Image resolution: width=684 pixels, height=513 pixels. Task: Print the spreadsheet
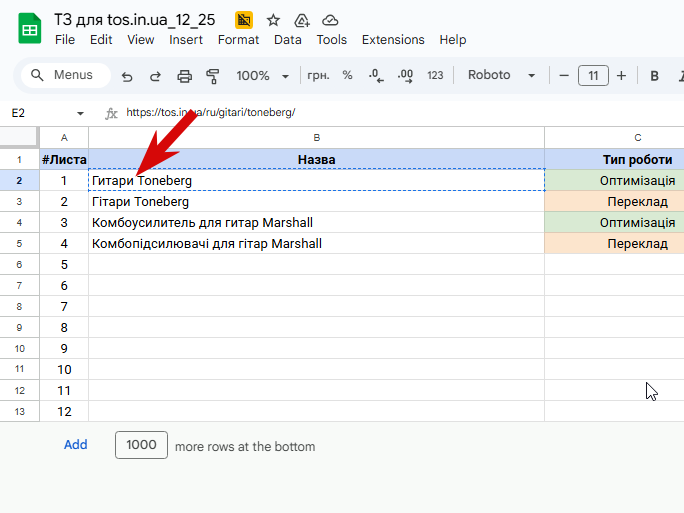click(185, 76)
